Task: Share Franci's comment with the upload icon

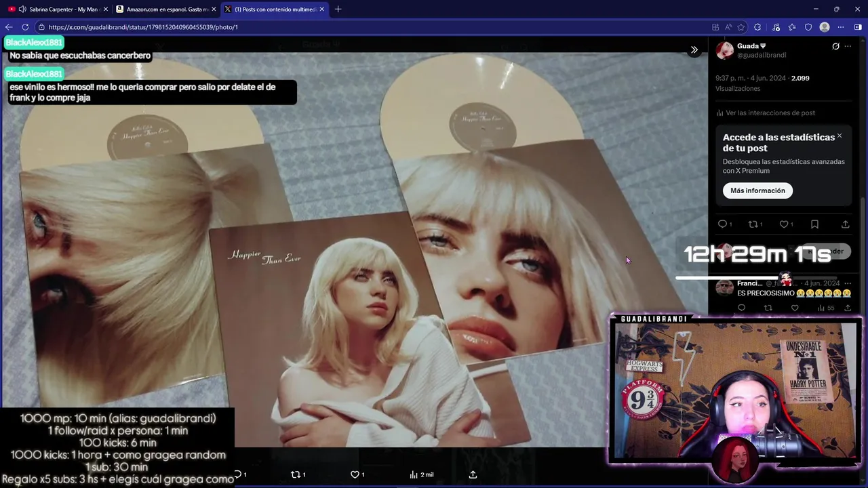Action: point(848,308)
